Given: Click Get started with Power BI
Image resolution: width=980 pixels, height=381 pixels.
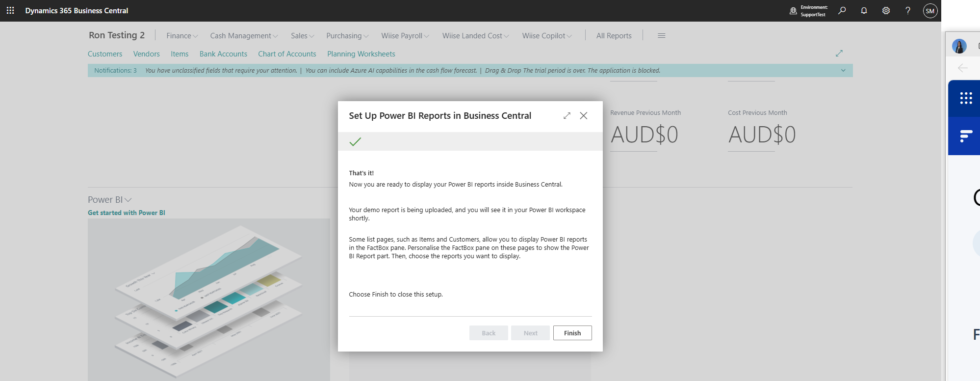Looking at the screenshot, I should tap(127, 213).
